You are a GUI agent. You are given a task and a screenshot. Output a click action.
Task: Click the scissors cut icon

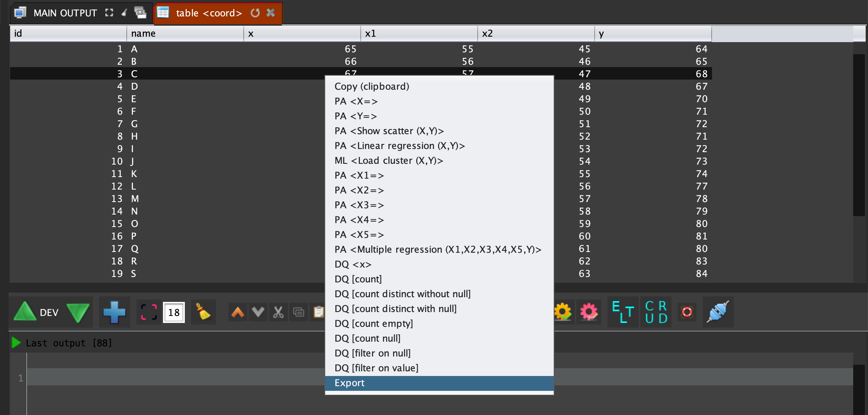coord(278,312)
